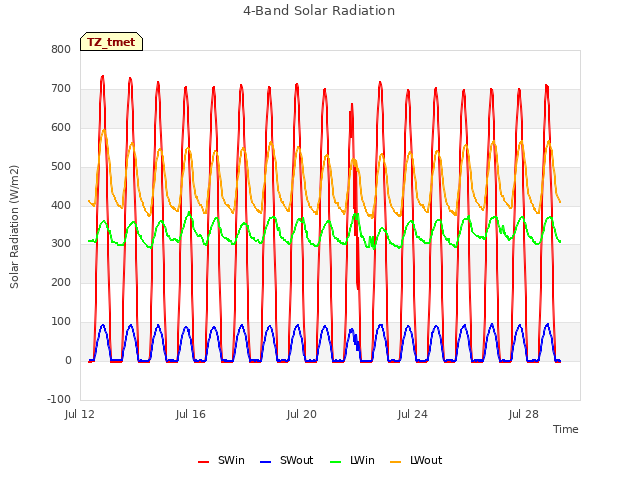Viewport: 640px width, 480px height.
Task: Click the 700 y-axis tick label
Action: [x=61, y=88]
